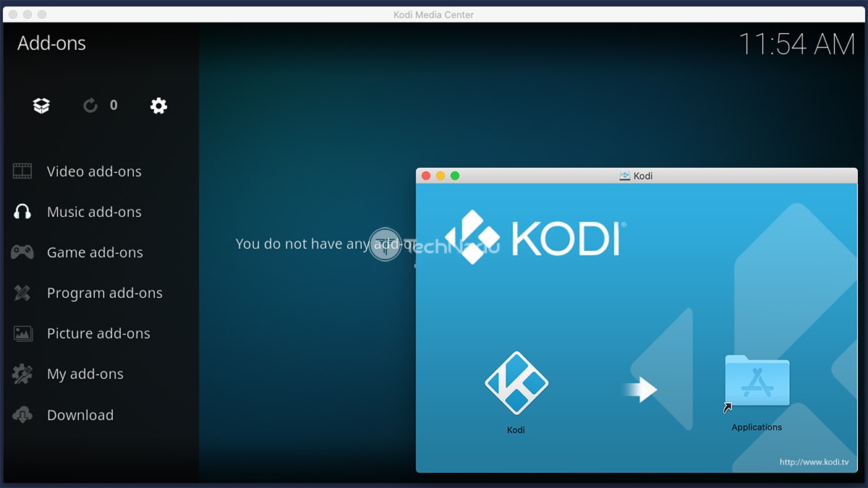868x488 pixels.
Task: Open add-on settings via the gear icon
Action: [158, 106]
